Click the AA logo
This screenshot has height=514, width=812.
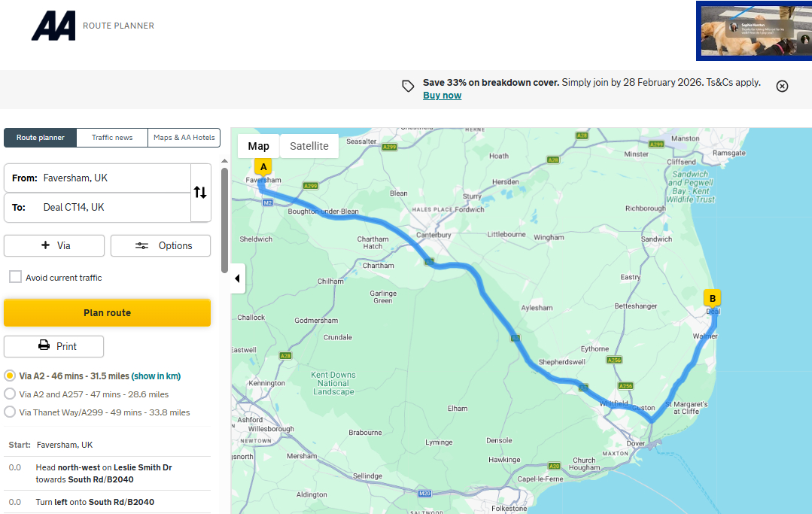pos(53,26)
